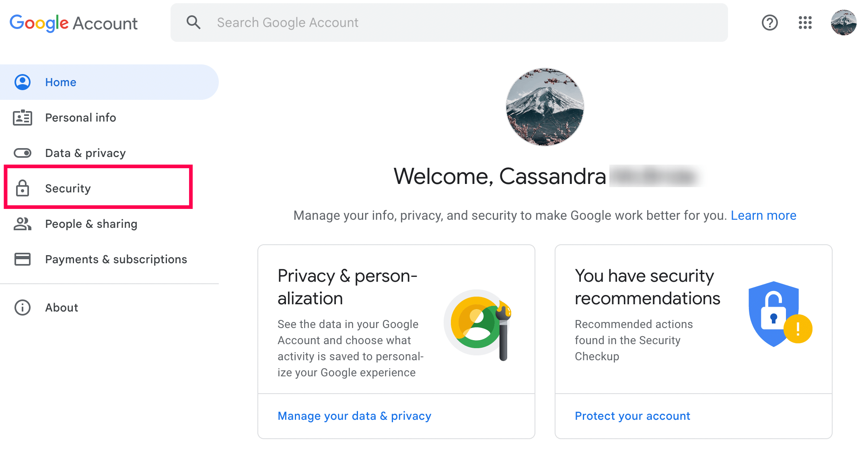Click the About info icon
The width and height of the screenshot is (868, 454).
click(23, 307)
